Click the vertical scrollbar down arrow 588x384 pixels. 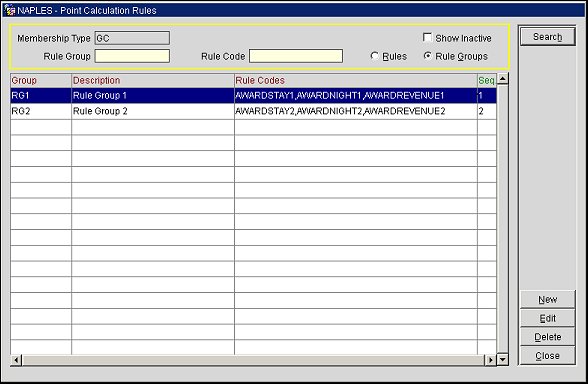pyautogui.click(x=502, y=360)
